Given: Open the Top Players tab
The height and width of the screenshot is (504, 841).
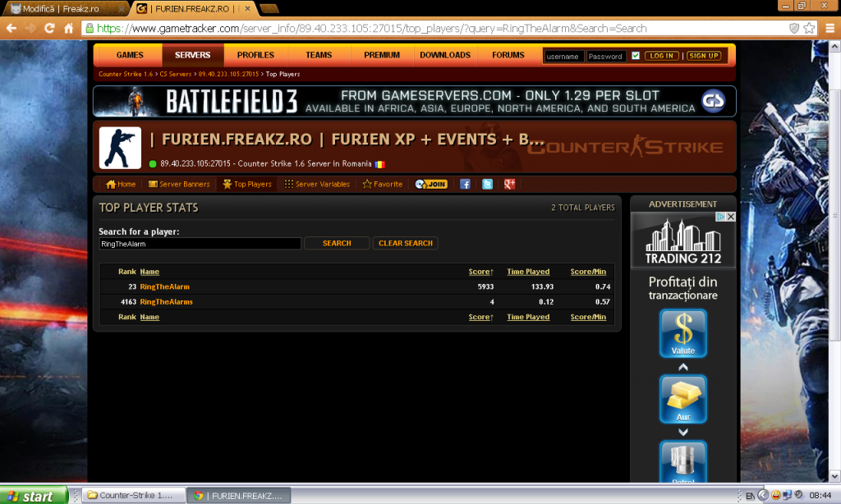Looking at the screenshot, I should click(x=247, y=185).
